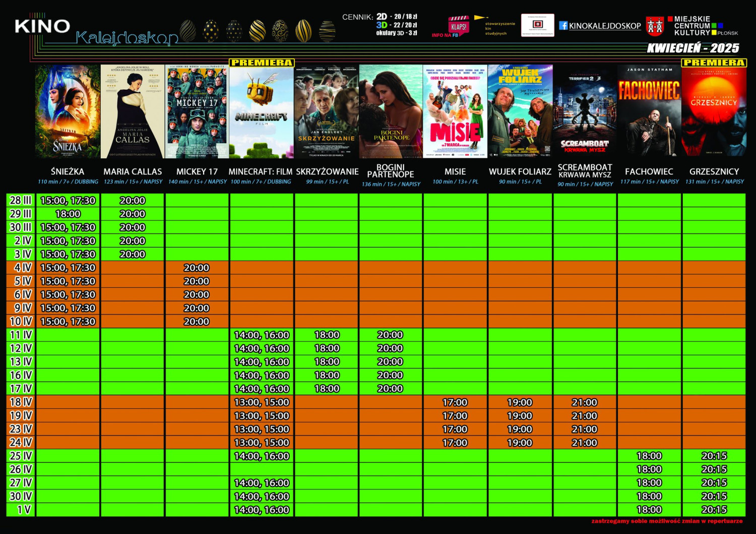Open the Wujek Foliarz movie poster
The image size is (756, 534).
click(520, 111)
